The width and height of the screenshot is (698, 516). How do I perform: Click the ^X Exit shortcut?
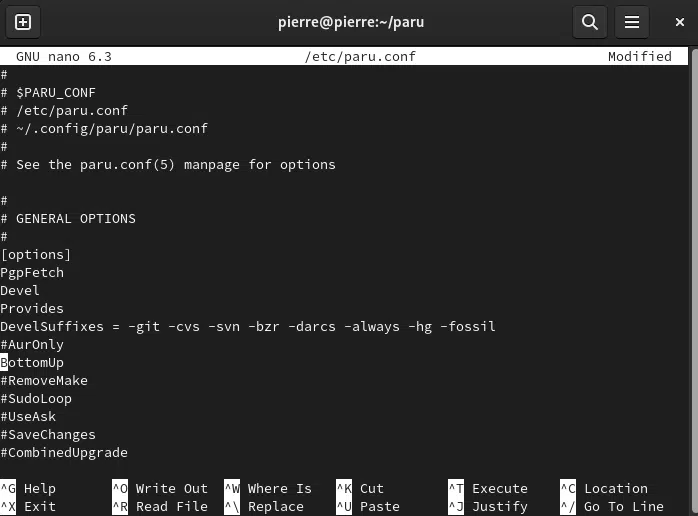tap(28, 507)
